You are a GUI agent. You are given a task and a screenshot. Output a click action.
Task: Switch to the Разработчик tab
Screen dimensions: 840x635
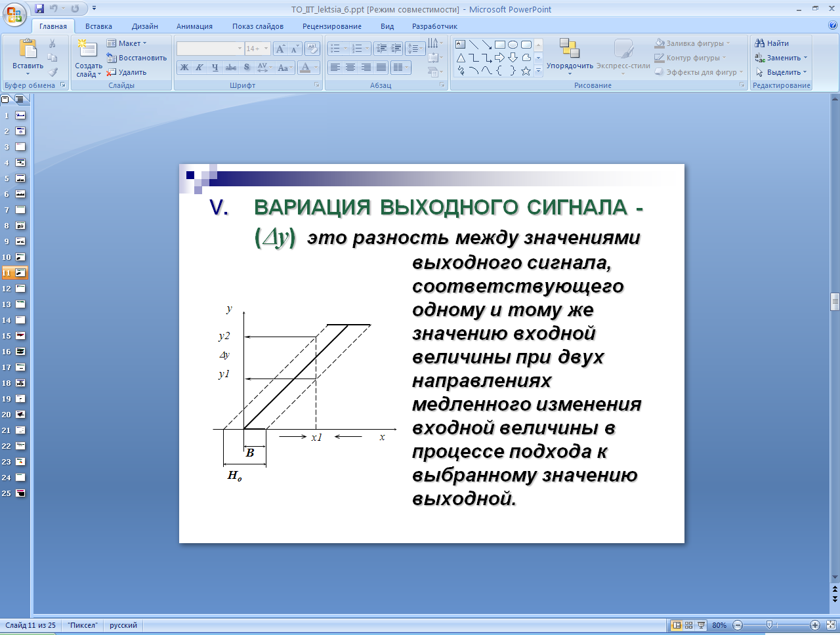434,26
